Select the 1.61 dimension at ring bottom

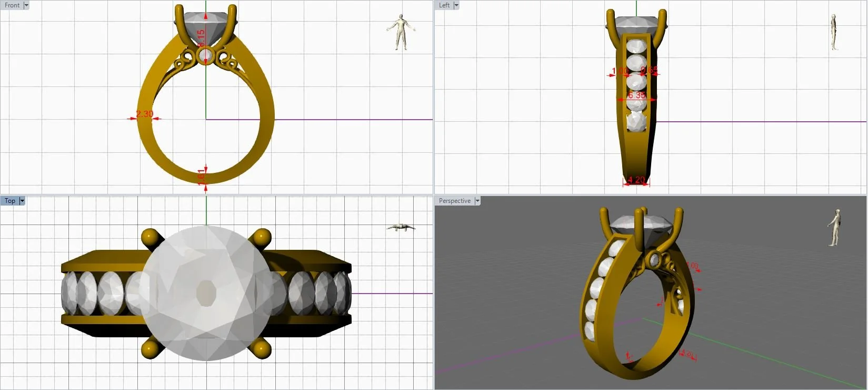pyautogui.click(x=201, y=177)
